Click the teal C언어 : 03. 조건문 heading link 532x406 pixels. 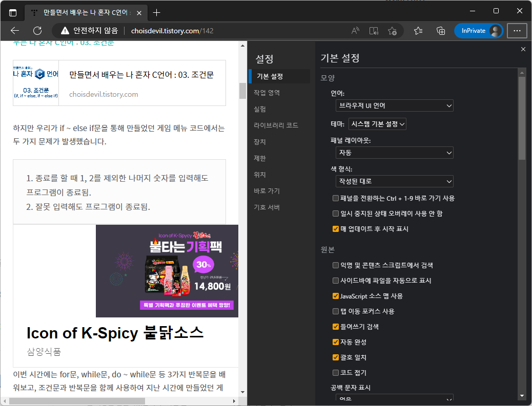[64, 42]
